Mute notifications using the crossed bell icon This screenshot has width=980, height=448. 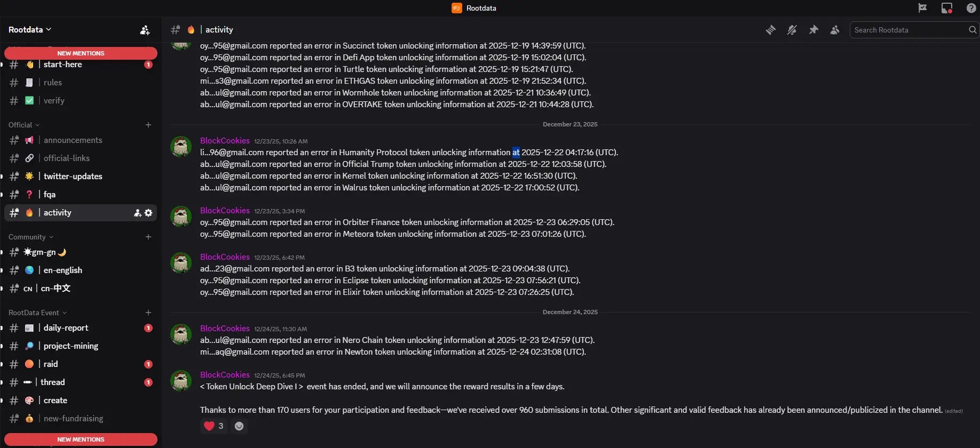pos(792,30)
